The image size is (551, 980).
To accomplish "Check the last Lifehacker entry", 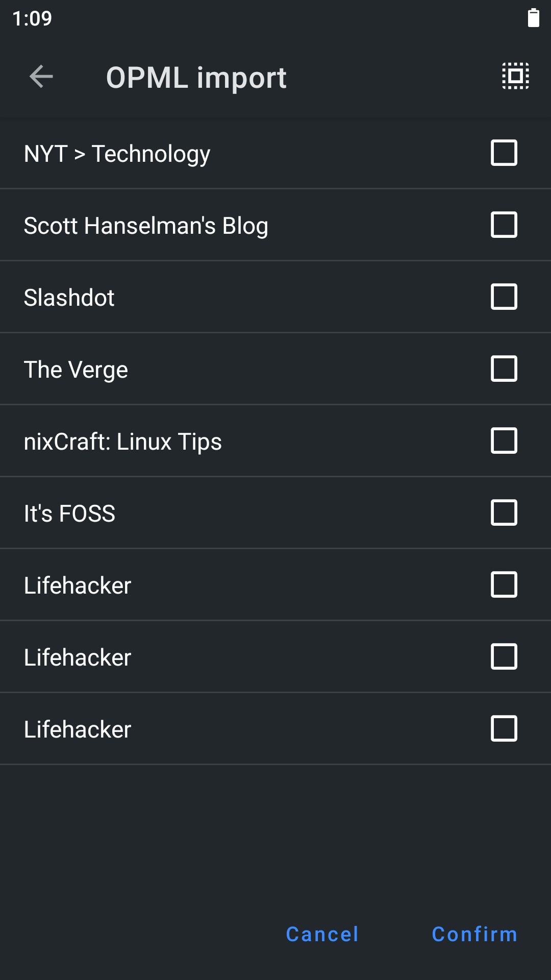I will (x=503, y=729).
